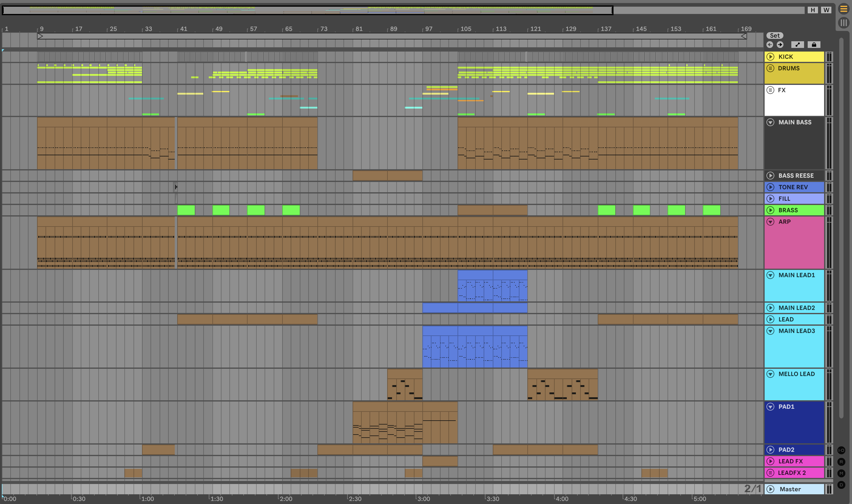Collapse the MAIN LEAD3 track

tap(770, 331)
